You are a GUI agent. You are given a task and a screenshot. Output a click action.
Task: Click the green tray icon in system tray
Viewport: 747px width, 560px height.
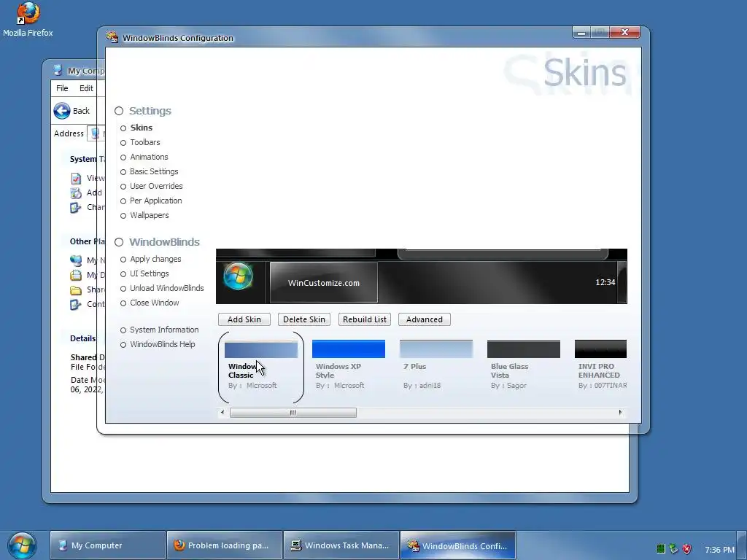661,549
